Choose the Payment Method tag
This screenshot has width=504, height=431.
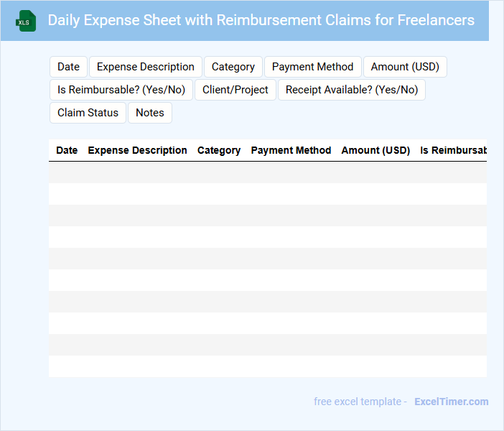click(312, 67)
